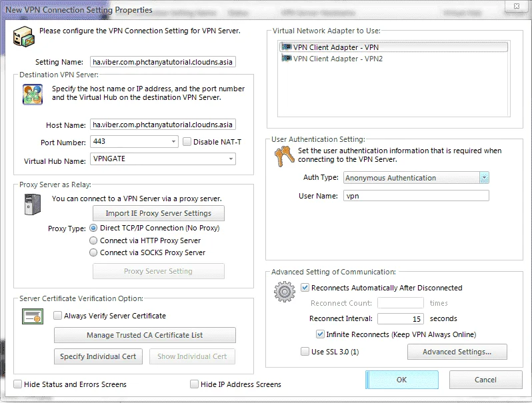The width and height of the screenshot is (532, 403).
Task: Click the Reconnect Interval field
Action: pyautogui.click(x=401, y=318)
